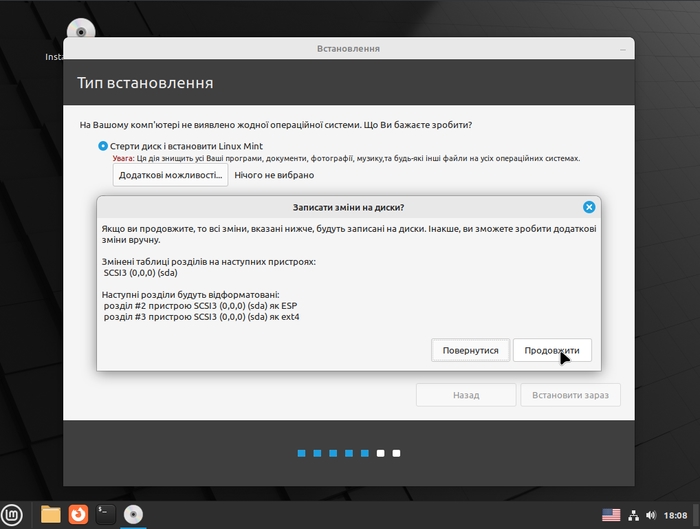Click the partition #3 ext4 format line

(x=201, y=317)
